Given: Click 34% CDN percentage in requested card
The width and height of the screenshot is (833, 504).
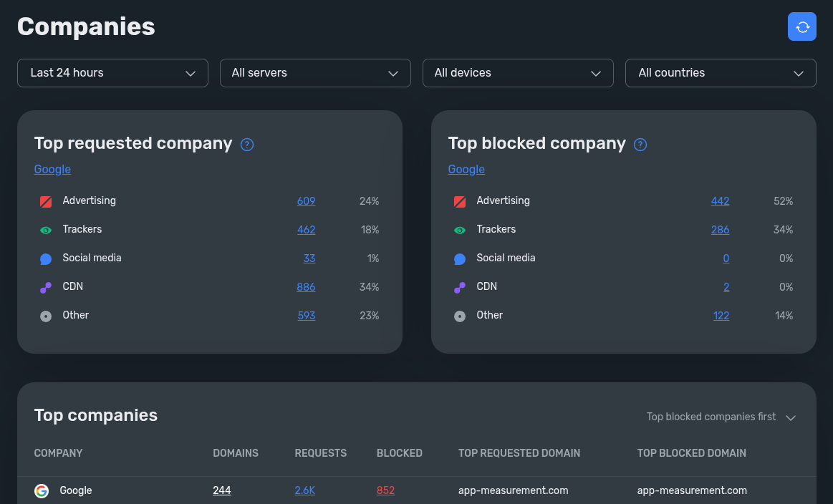Looking at the screenshot, I should click(x=369, y=287).
